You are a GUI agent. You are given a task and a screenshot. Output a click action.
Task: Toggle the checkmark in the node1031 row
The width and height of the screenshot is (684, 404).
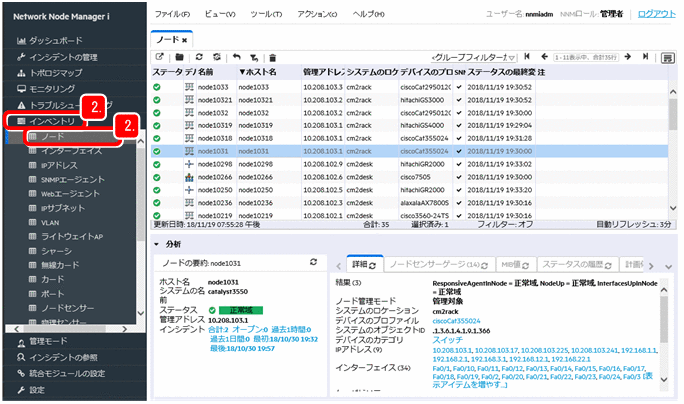[x=458, y=149]
